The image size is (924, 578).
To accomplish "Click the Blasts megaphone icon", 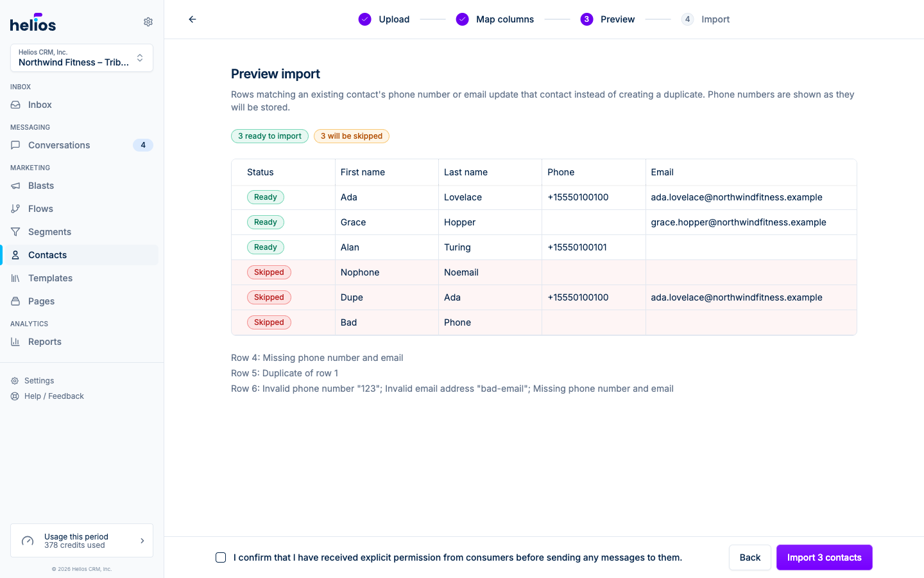I will point(15,186).
